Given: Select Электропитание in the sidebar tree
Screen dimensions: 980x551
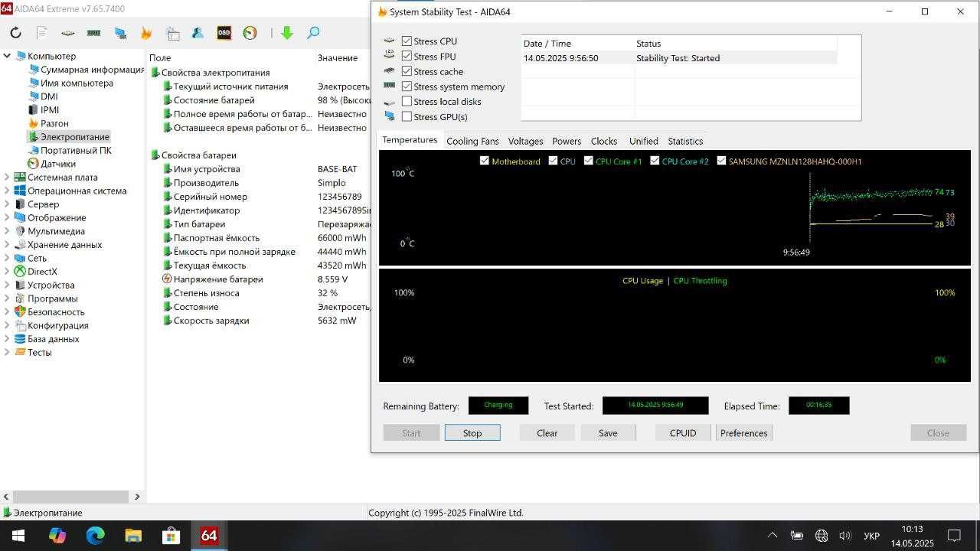Looking at the screenshot, I should coord(74,137).
